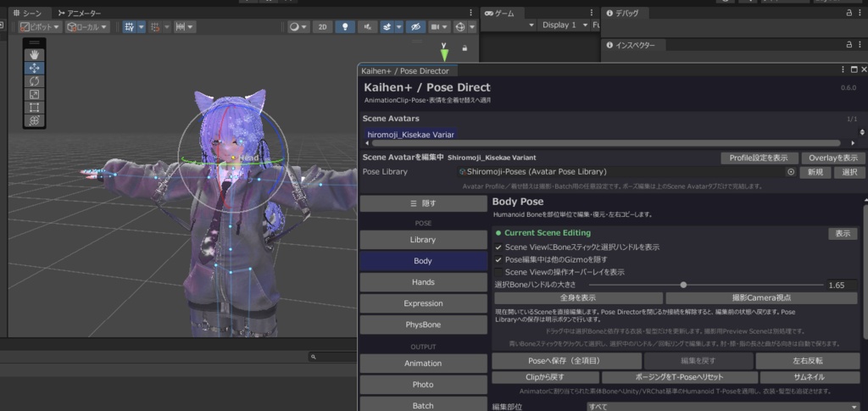The image size is (868, 411).
Task: Lock the Inspector panel
Action: (849, 45)
